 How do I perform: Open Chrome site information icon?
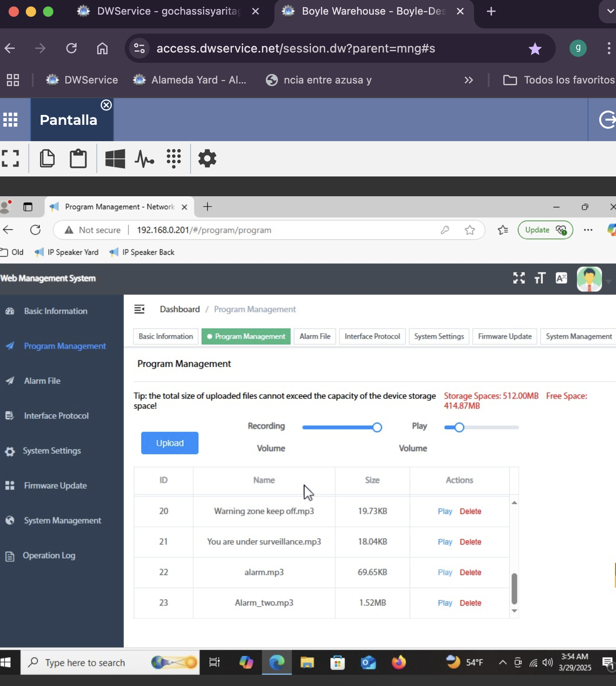(x=139, y=48)
